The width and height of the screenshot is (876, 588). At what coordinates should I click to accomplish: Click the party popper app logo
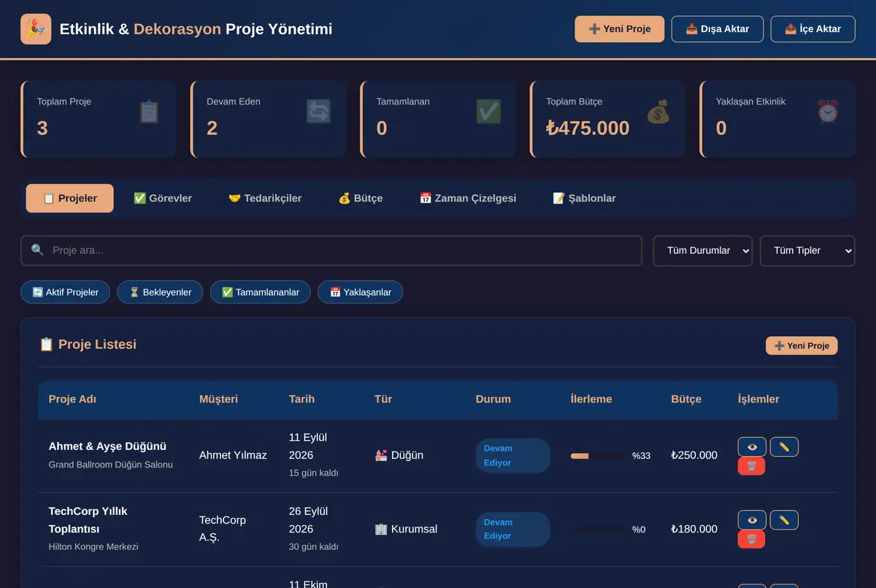[x=36, y=29]
